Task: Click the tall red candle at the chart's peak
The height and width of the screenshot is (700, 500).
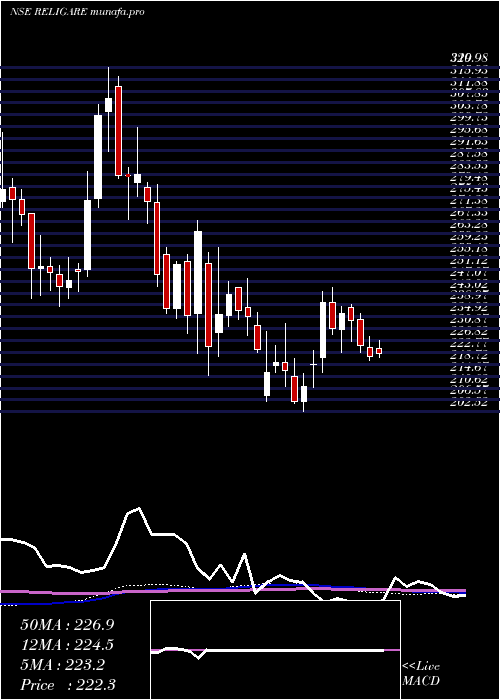Action: tap(118, 131)
